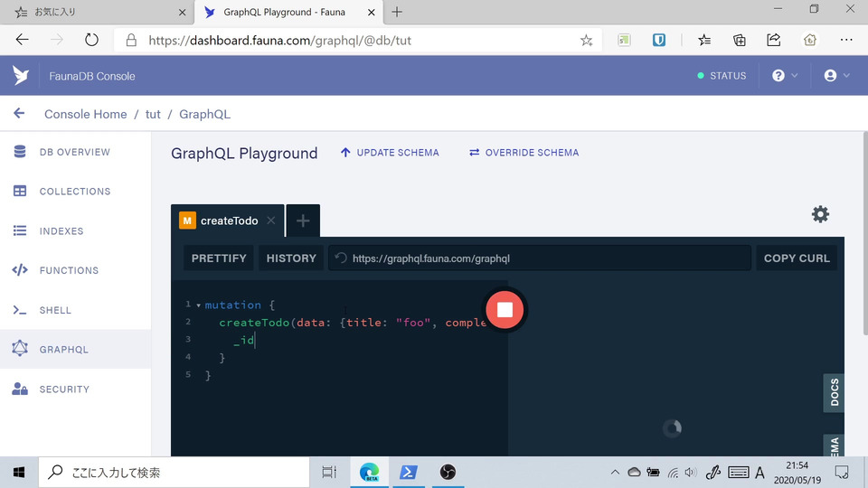Click the browser back button
868x488 pixels.
(x=22, y=40)
